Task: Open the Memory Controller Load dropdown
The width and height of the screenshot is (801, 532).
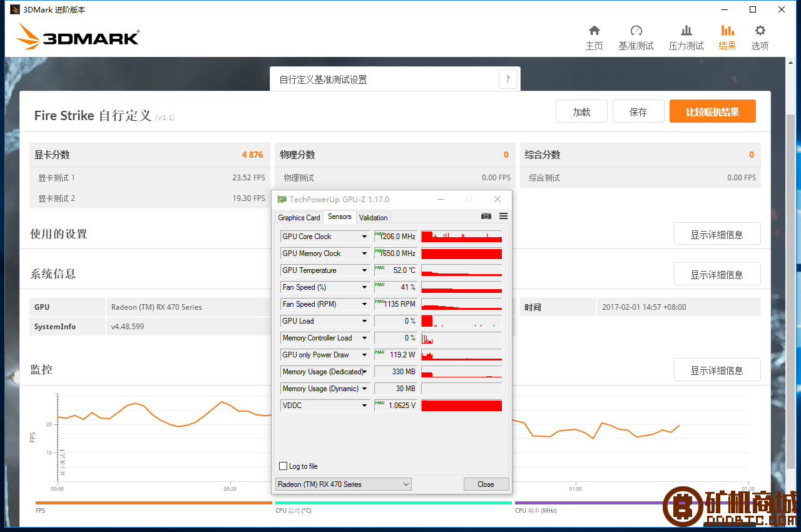Action: click(365, 338)
